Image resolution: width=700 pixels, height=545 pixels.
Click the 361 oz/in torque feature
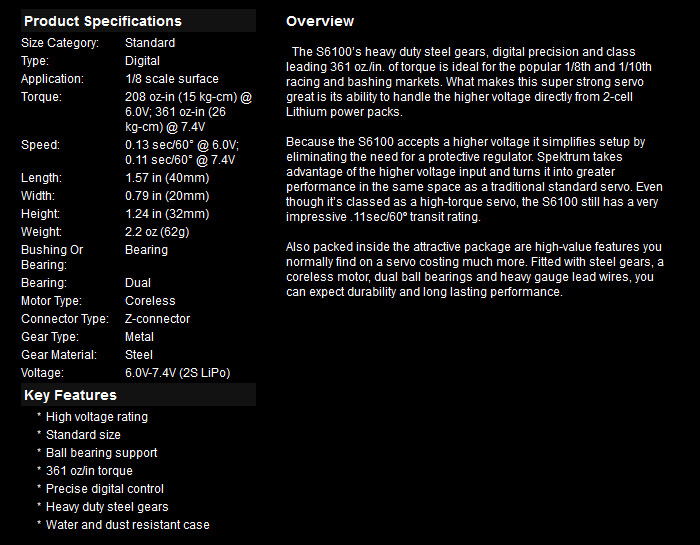89,471
